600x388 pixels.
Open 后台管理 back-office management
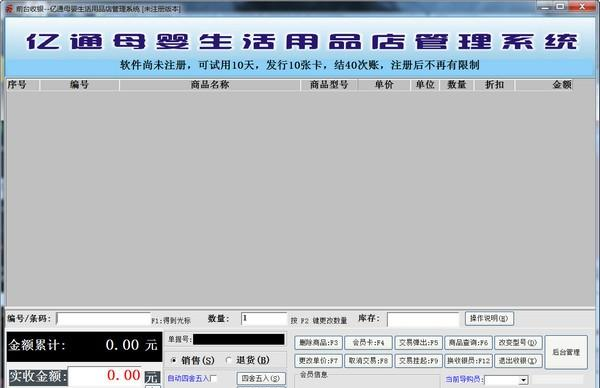point(566,352)
